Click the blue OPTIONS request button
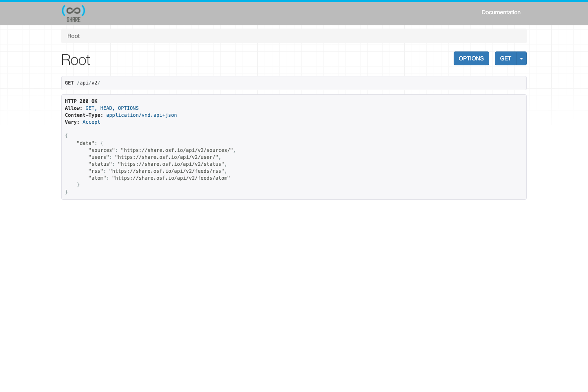588x392 pixels. tap(471, 58)
